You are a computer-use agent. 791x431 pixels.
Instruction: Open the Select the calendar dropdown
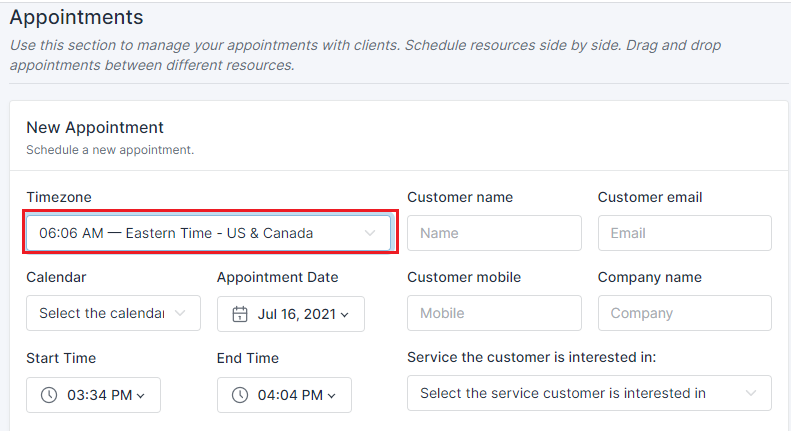pos(114,313)
